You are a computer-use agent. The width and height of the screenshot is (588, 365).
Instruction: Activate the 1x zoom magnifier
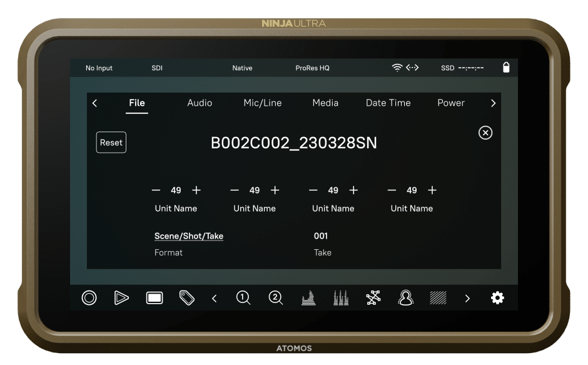click(x=243, y=298)
